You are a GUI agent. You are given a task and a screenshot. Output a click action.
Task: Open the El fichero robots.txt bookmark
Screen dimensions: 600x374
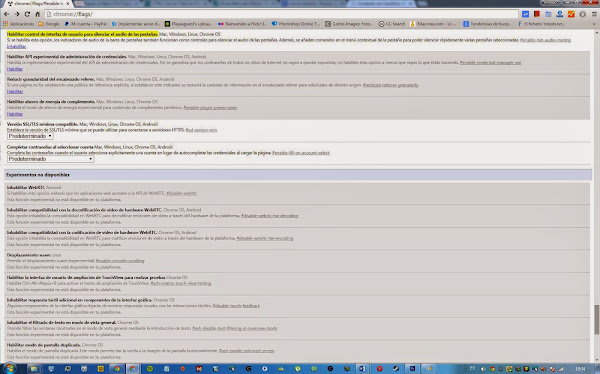(541, 24)
